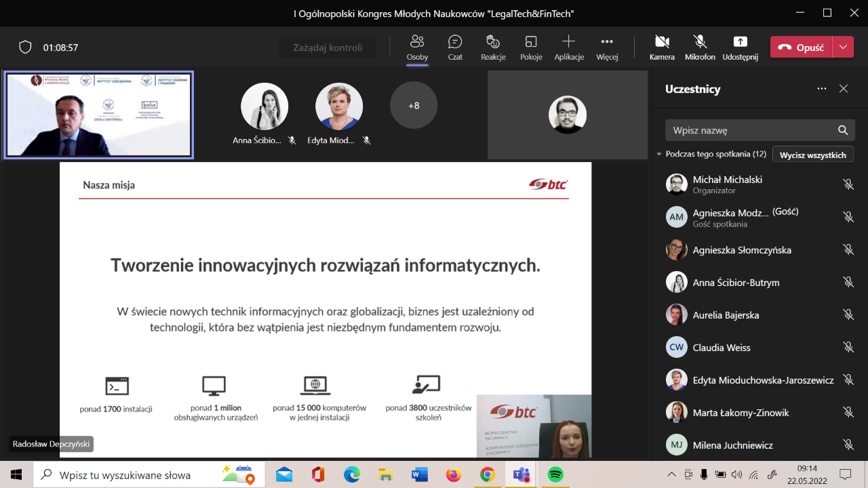Collapse the Podczas tego spotkania list
This screenshot has width=868, height=488.
coord(658,155)
